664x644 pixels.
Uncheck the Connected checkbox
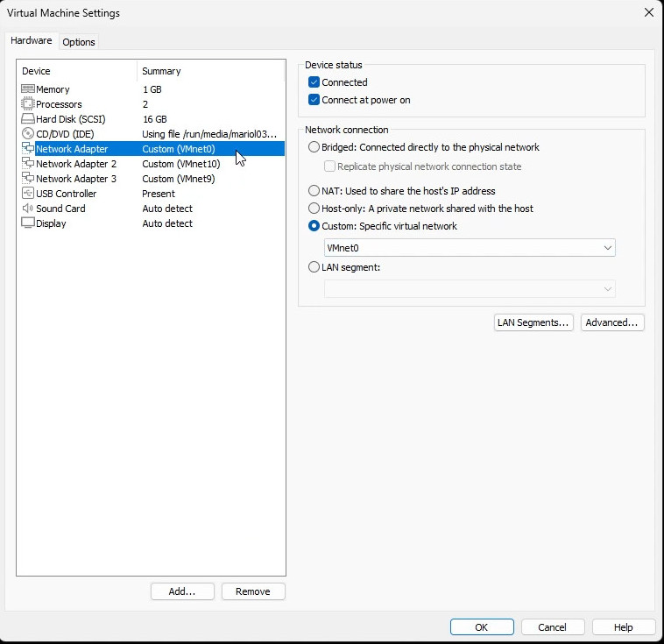[314, 82]
